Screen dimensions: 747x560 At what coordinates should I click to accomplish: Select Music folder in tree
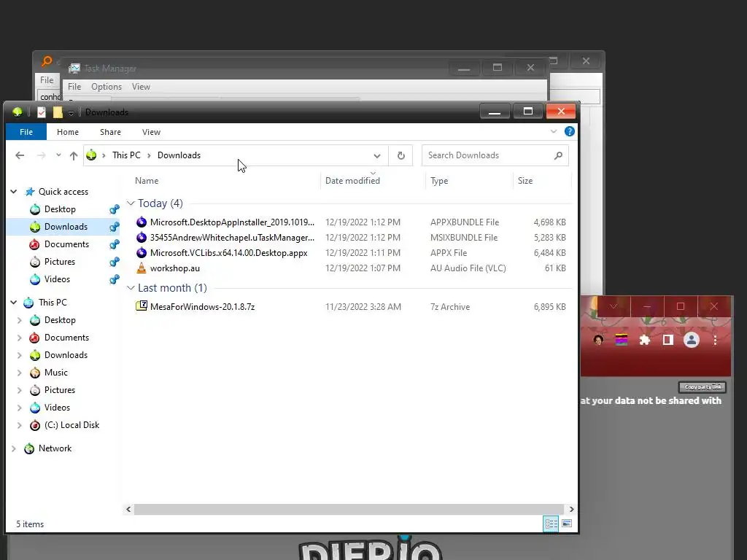(x=55, y=373)
